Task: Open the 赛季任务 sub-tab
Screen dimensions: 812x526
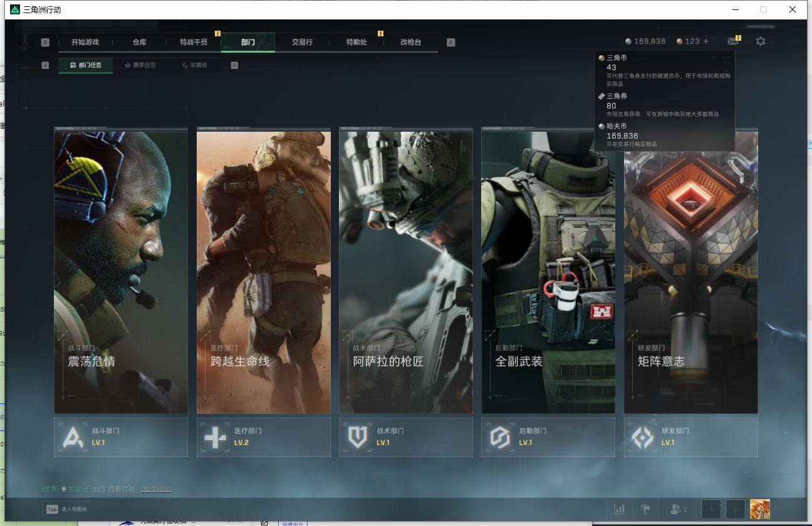Action: pos(140,65)
